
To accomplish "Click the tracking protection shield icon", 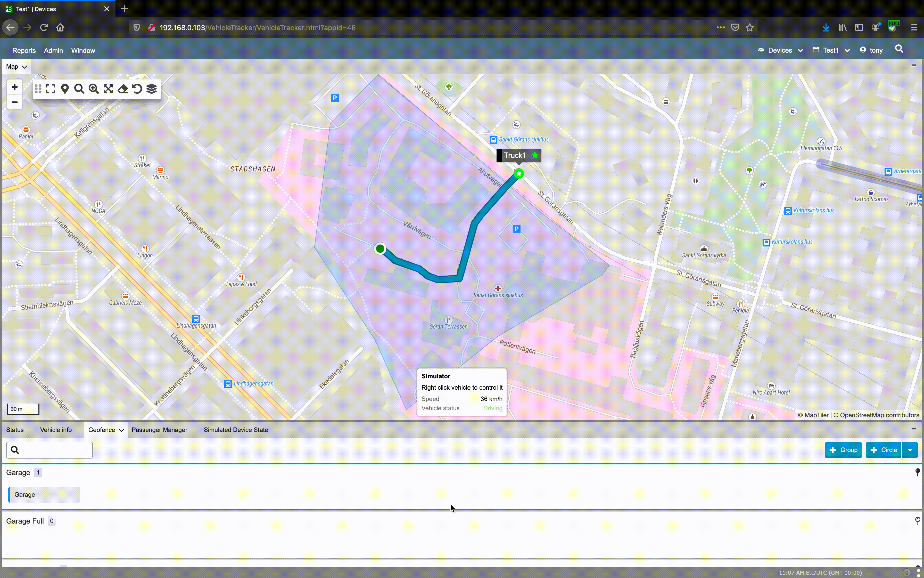I will (x=136, y=28).
